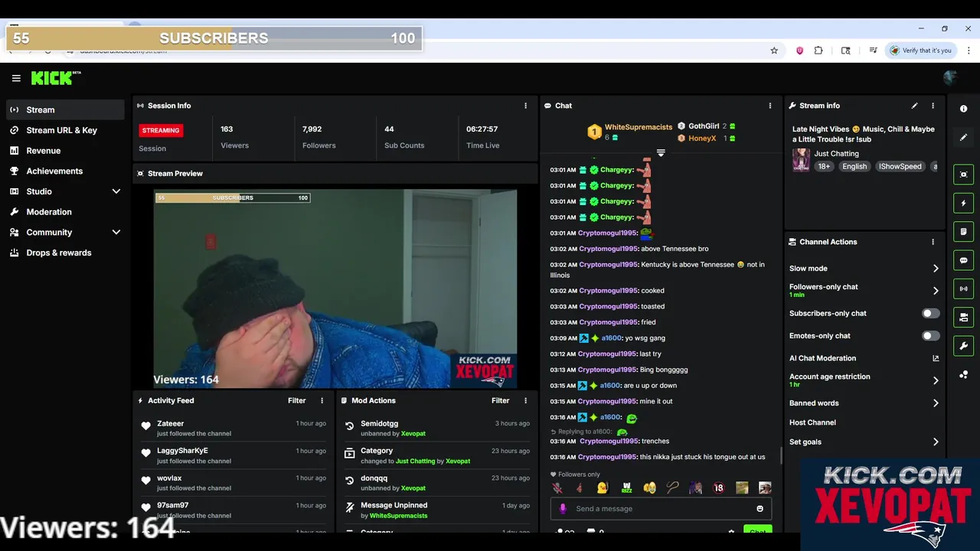Click Zateeer in Activity Feed
This screenshot has height=551, width=980.
171,423
